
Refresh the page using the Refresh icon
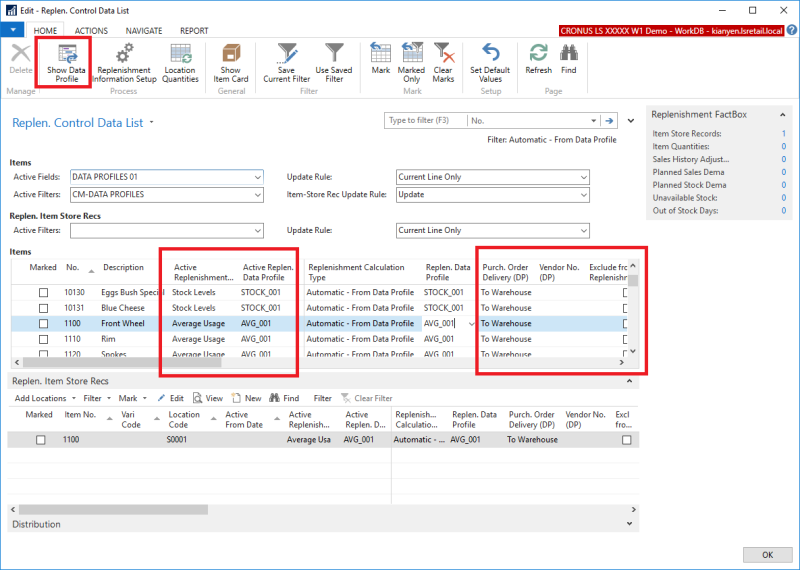(538, 53)
